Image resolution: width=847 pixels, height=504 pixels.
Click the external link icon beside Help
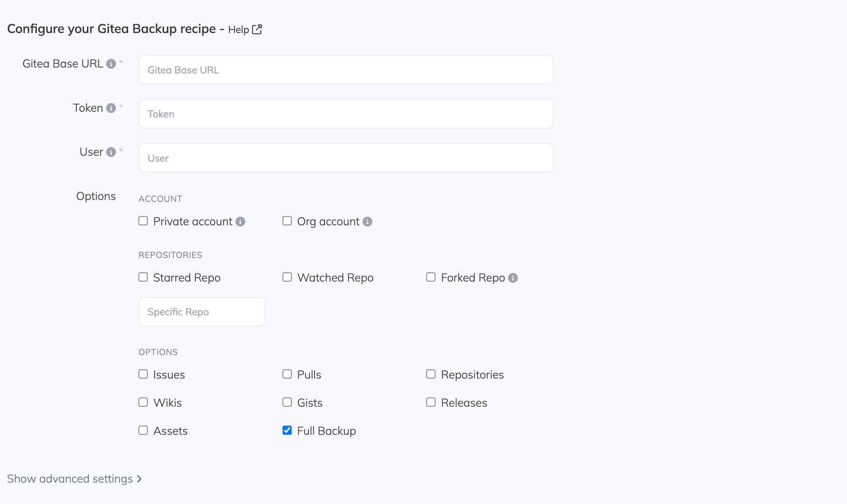coord(257,29)
